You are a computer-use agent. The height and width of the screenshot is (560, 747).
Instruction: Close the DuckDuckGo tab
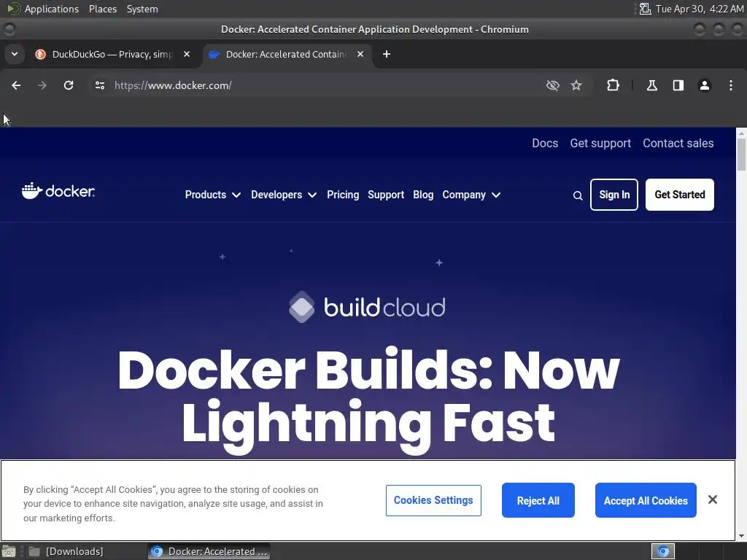pos(187,54)
